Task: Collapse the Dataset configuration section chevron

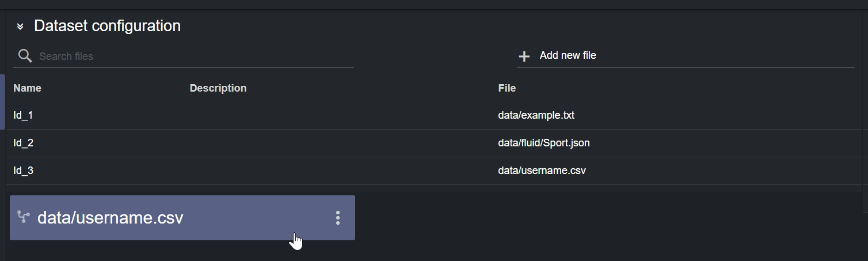Action: [20, 27]
